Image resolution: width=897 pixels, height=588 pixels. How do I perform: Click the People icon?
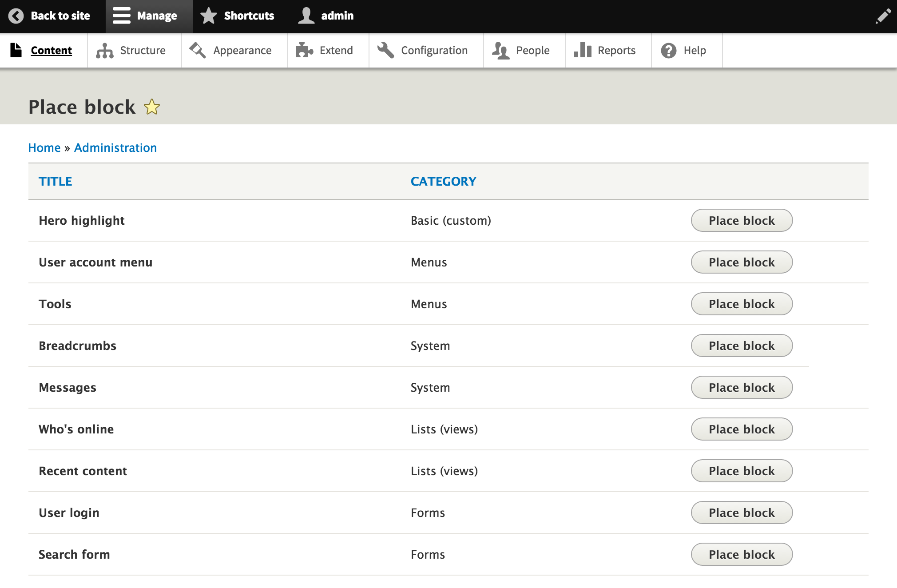pyautogui.click(x=500, y=50)
